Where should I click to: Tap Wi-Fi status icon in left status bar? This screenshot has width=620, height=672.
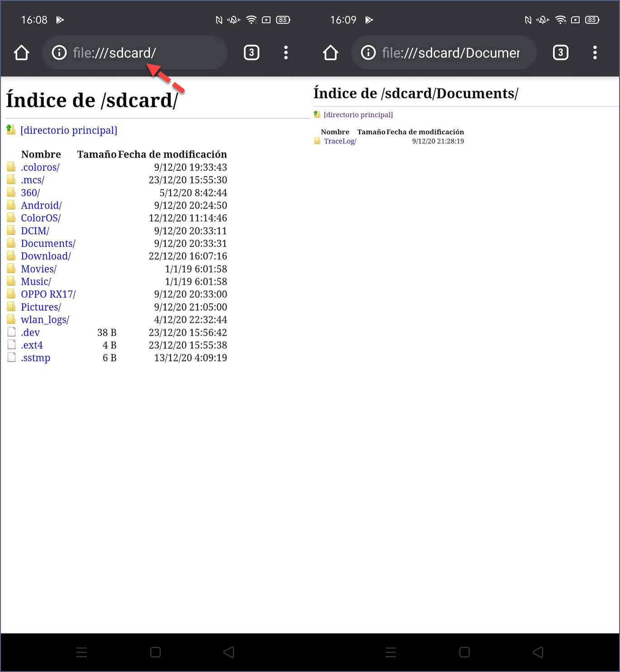[252, 20]
